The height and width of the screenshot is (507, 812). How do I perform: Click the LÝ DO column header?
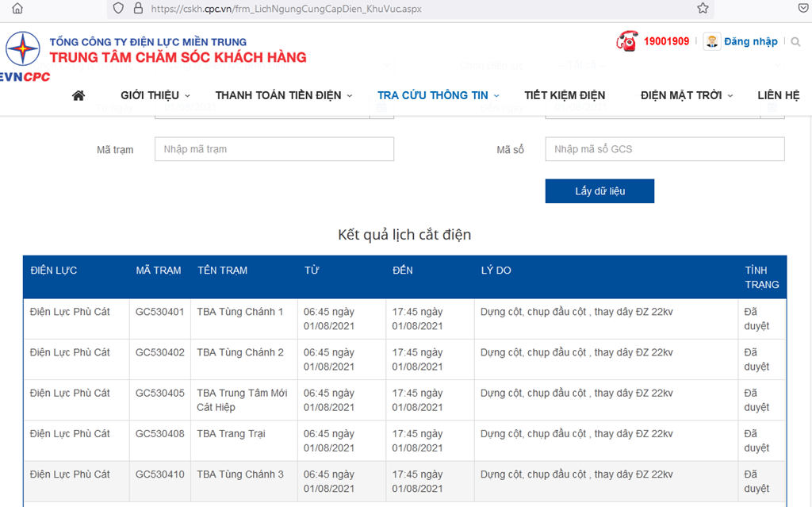pyautogui.click(x=496, y=270)
